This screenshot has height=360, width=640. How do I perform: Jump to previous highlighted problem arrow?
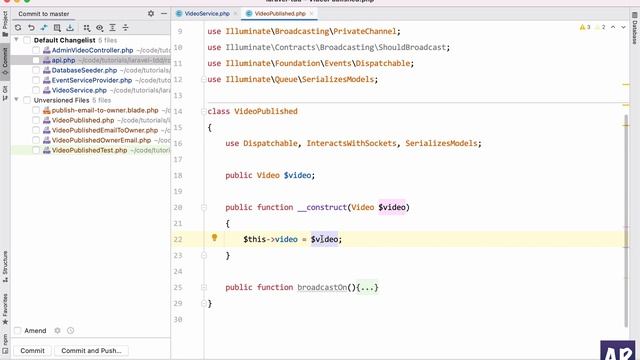(x=613, y=27)
